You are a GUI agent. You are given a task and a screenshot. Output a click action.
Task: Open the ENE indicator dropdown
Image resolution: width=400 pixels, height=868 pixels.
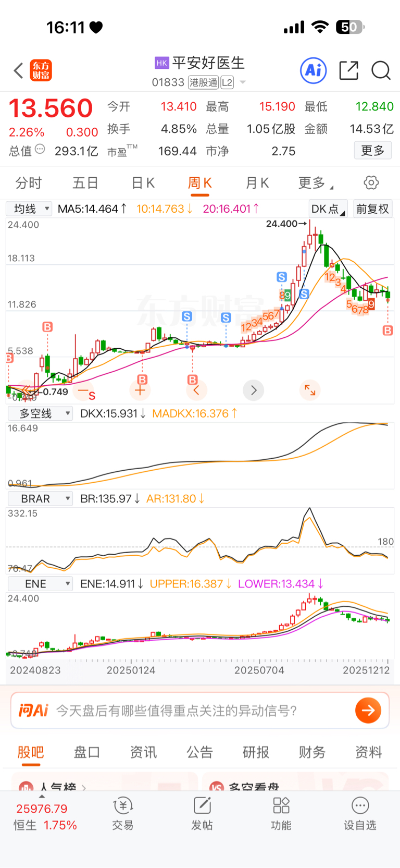coord(40,584)
